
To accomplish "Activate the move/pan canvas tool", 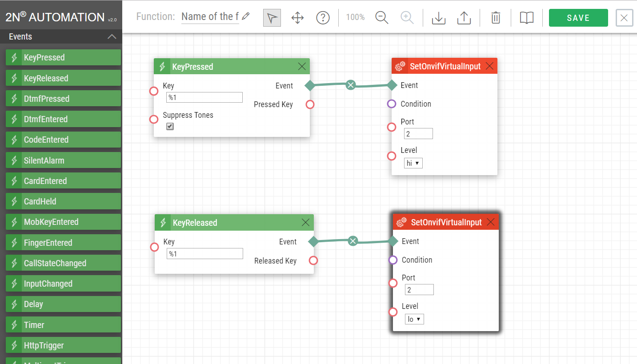I will 297,18.
